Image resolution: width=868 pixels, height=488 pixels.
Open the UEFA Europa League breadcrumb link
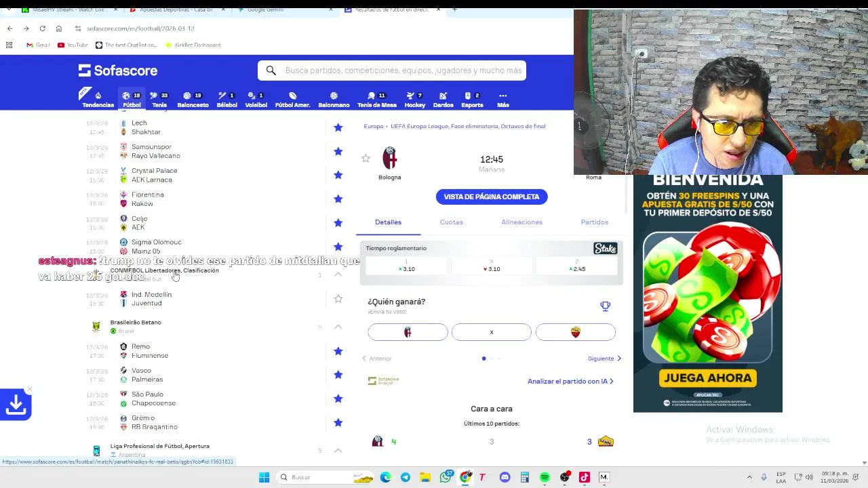coord(468,126)
